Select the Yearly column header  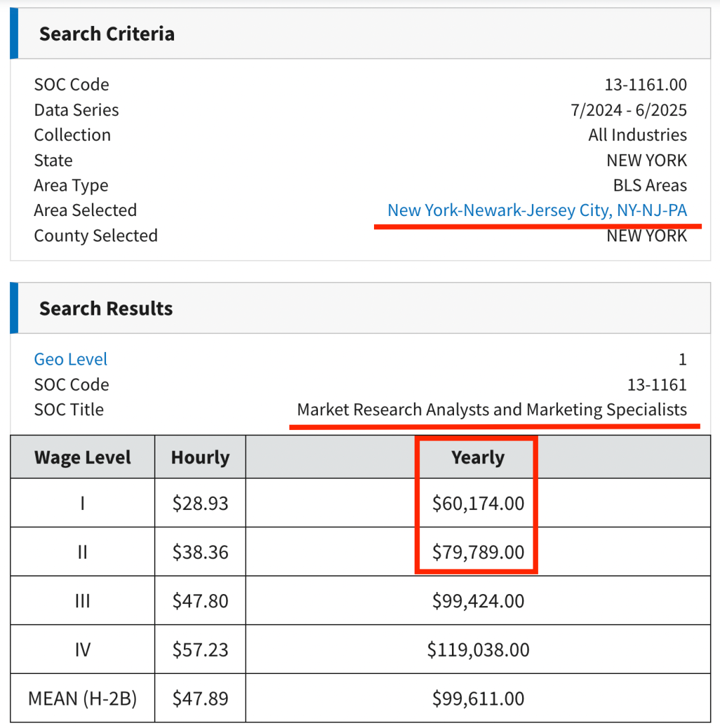(477, 457)
